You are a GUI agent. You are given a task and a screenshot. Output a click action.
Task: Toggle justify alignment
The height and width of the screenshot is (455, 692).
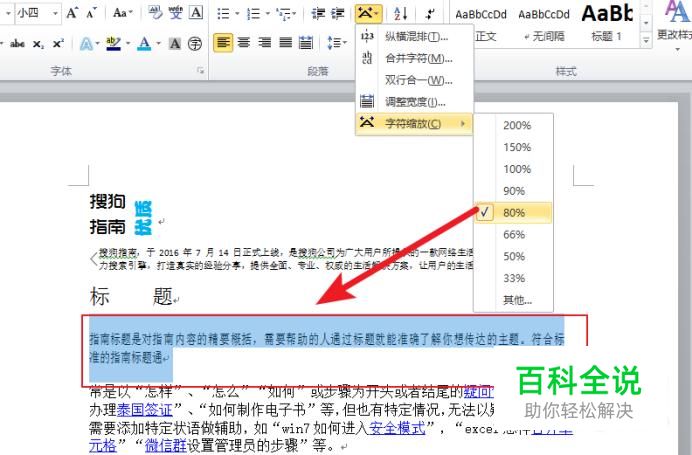(x=285, y=43)
